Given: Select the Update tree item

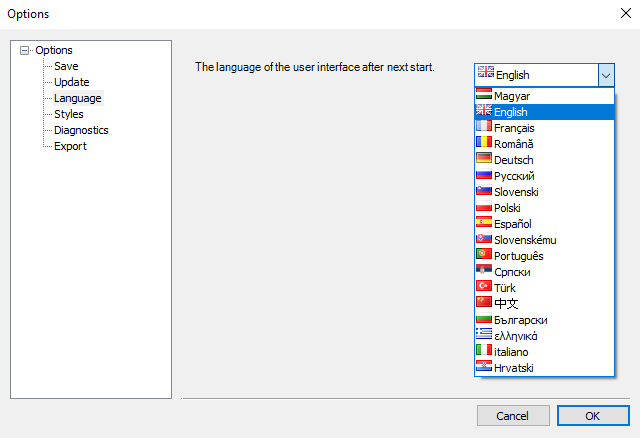Looking at the screenshot, I should tap(71, 82).
